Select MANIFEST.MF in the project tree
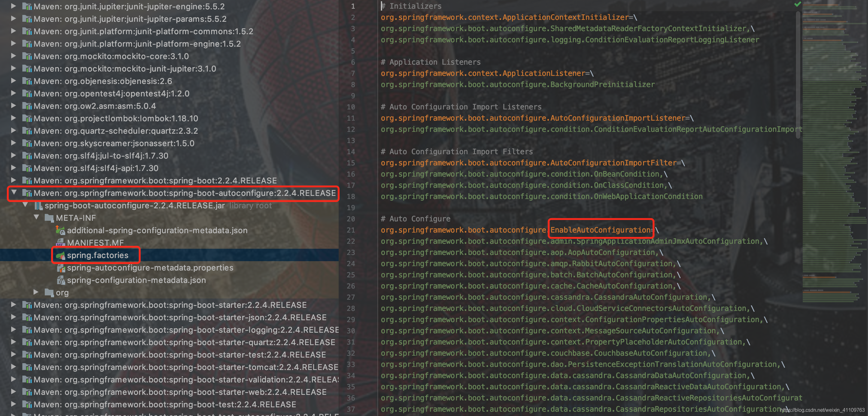868x416 pixels. click(x=95, y=243)
